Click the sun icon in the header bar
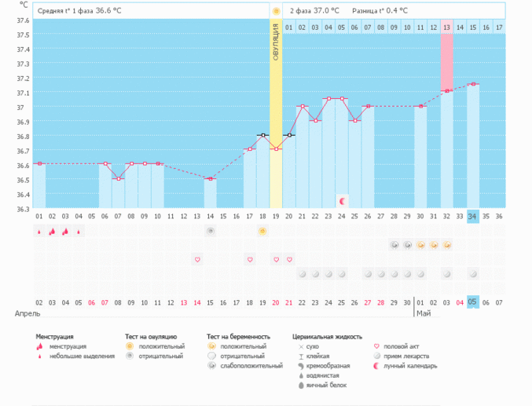Screen dimensions: 532x406 [276, 11]
